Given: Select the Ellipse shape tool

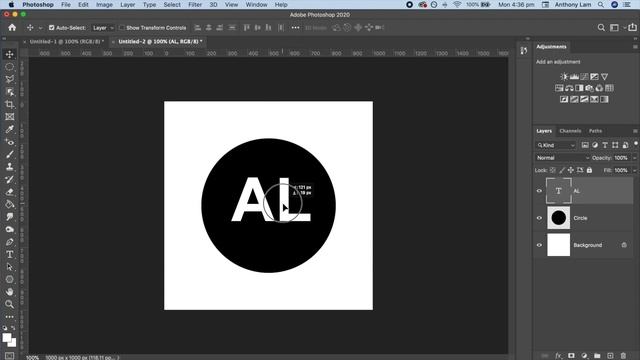Looking at the screenshot, I should (x=9, y=280).
